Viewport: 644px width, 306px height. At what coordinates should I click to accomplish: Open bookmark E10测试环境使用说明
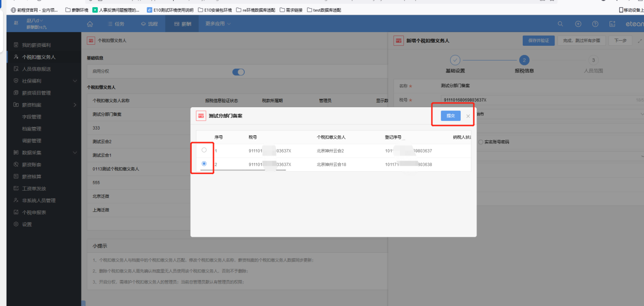(170, 10)
